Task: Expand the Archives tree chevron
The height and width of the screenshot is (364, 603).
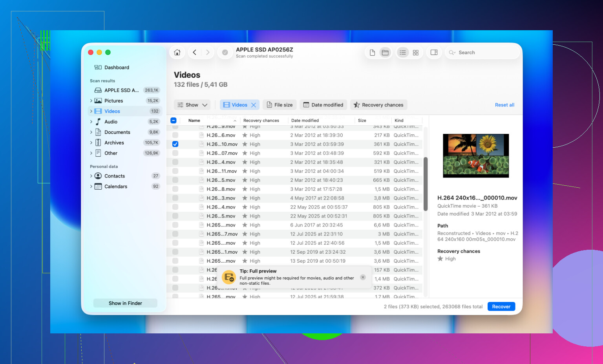Action: click(91, 143)
